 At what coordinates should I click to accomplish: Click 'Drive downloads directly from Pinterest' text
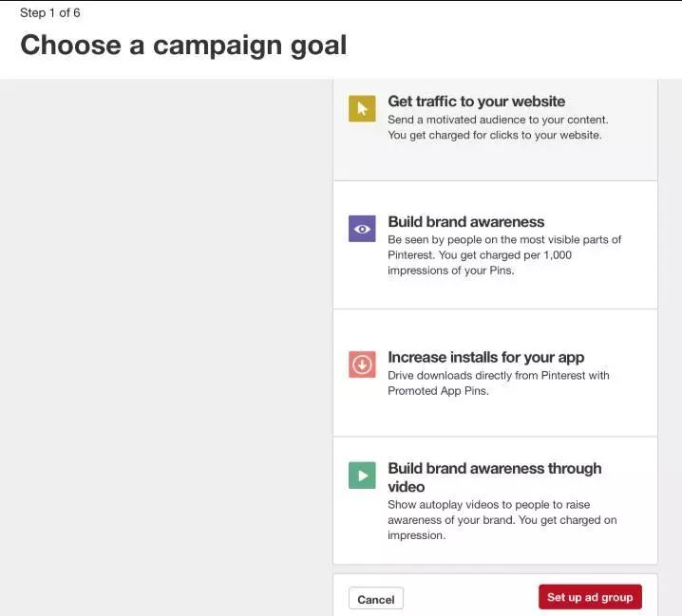[498, 375]
